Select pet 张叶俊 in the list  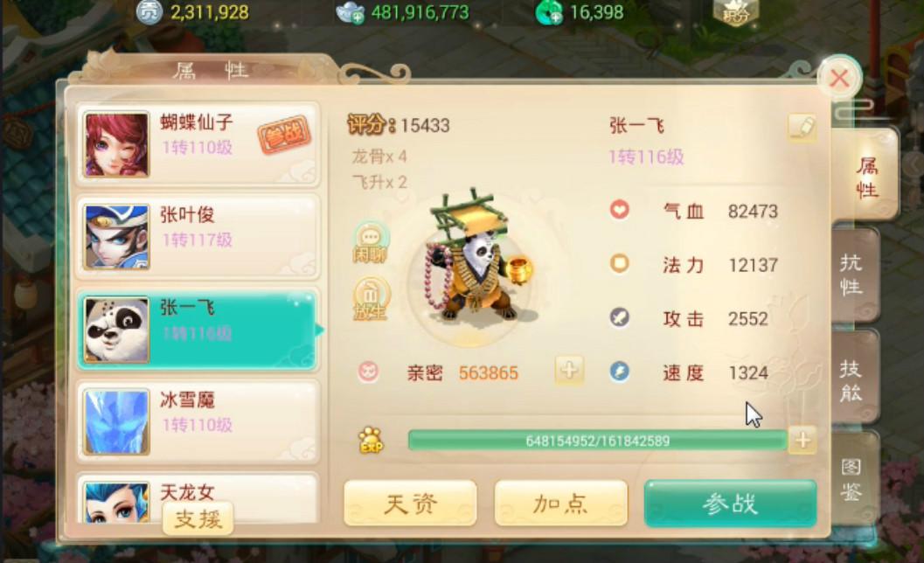tap(198, 237)
